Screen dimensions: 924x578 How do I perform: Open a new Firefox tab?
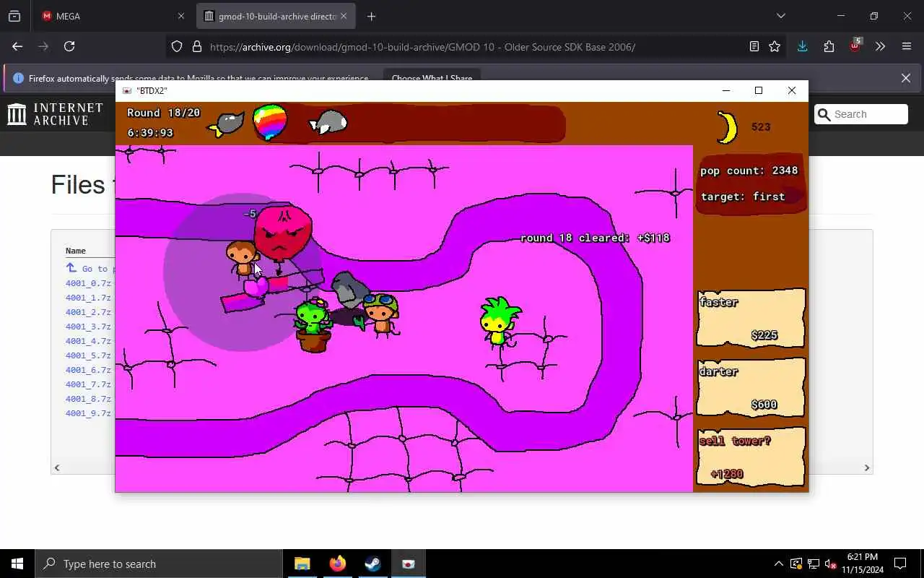click(371, 16)
